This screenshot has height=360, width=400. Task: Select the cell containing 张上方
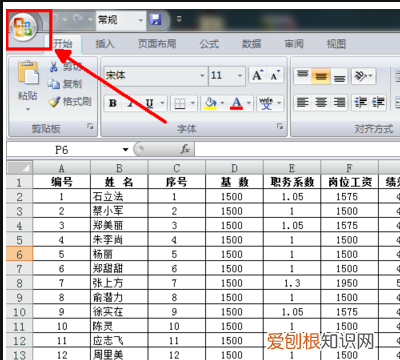119,283
